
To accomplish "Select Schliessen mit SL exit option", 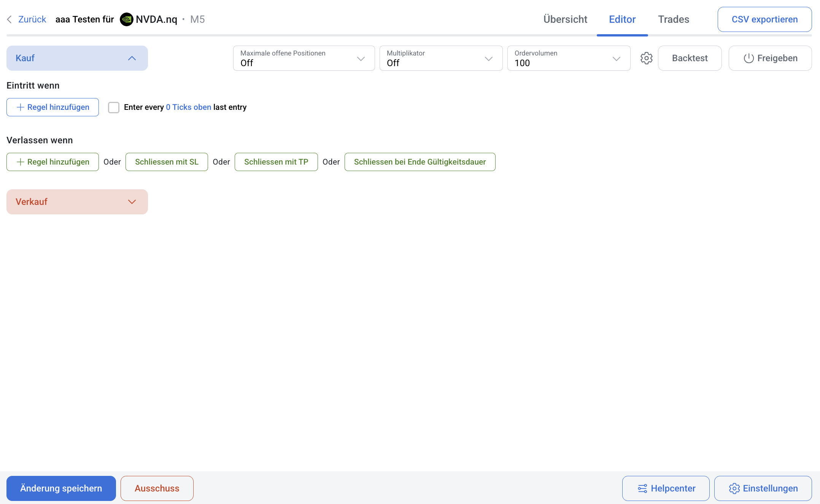I will 167,162.
